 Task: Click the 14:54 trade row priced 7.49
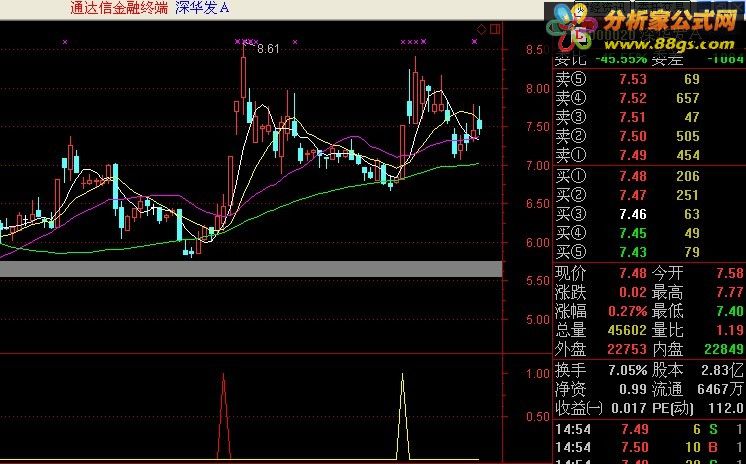point(649,429)
